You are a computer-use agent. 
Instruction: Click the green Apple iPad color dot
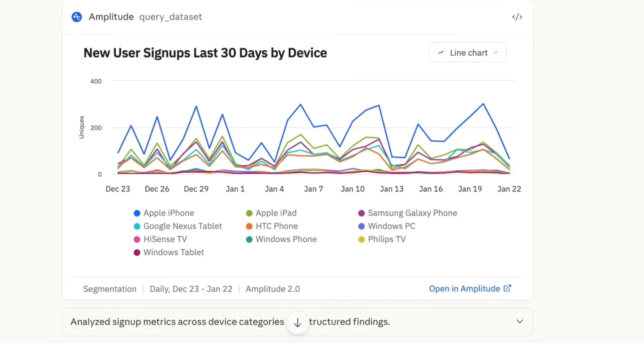tap(249, 213)
